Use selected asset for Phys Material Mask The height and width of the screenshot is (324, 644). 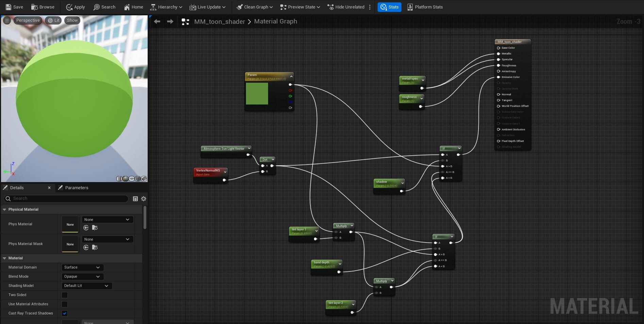[x=86, y=248]
